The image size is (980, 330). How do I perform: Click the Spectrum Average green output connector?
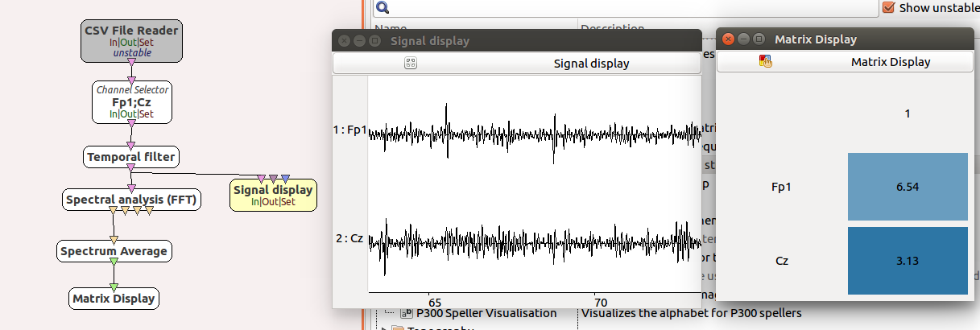[x=114, y=262]
